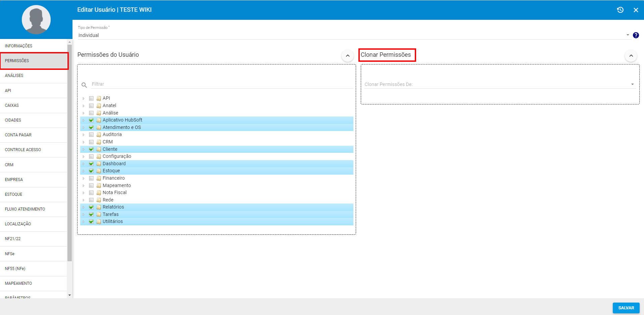Click the Filtrar search input field

[221, 84]
